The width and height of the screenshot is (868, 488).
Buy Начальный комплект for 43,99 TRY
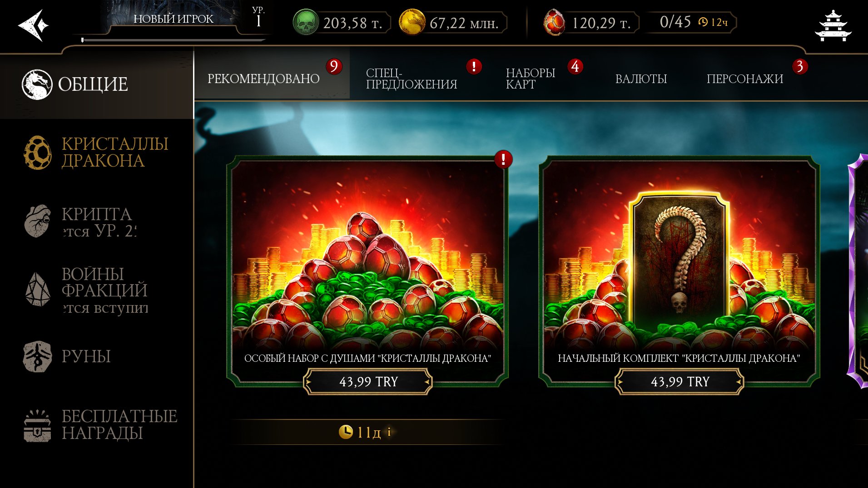(680, 381)
